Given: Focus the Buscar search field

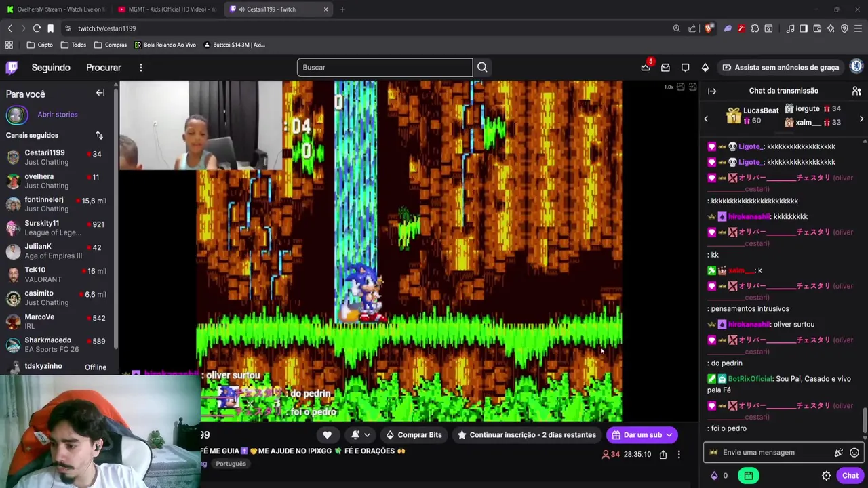Looking at the screenshot, I should 384,67.
